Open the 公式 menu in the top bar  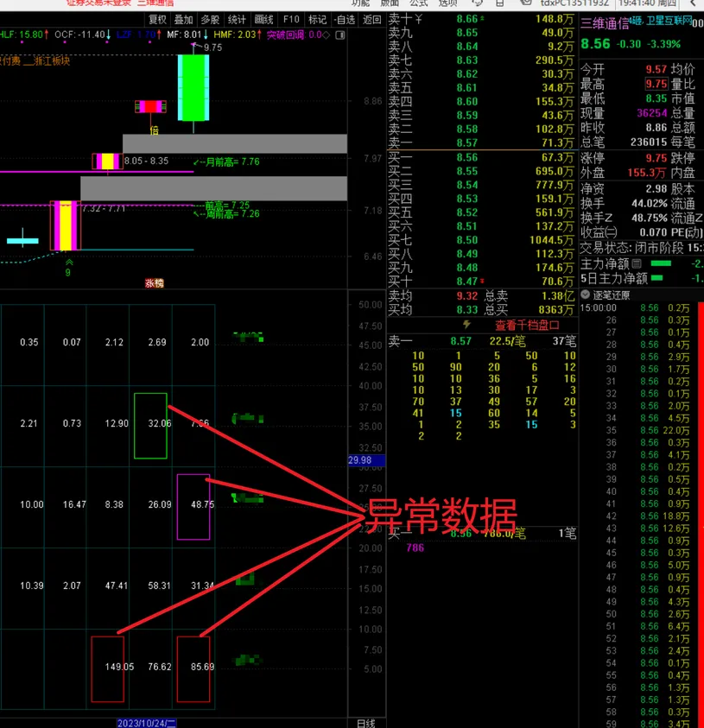(418, 3)
